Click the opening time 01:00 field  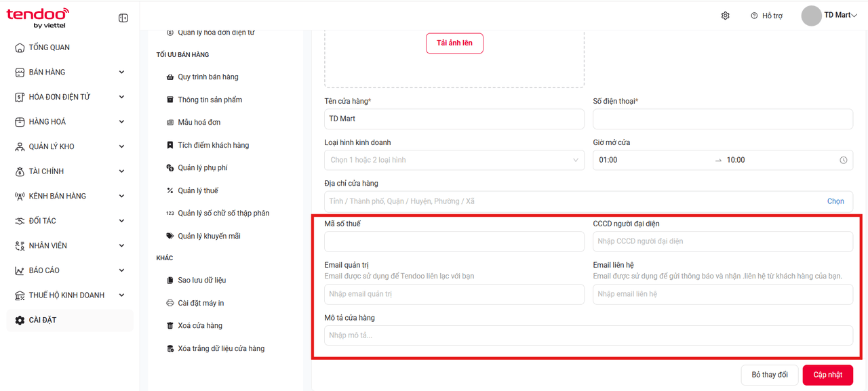(x=652, y=160)
